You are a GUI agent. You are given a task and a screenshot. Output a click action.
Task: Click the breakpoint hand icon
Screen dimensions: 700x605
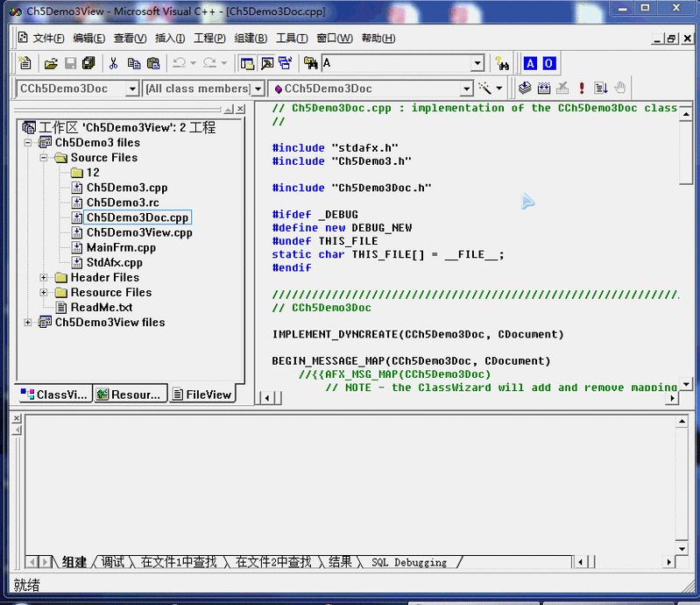coord(620,88)
